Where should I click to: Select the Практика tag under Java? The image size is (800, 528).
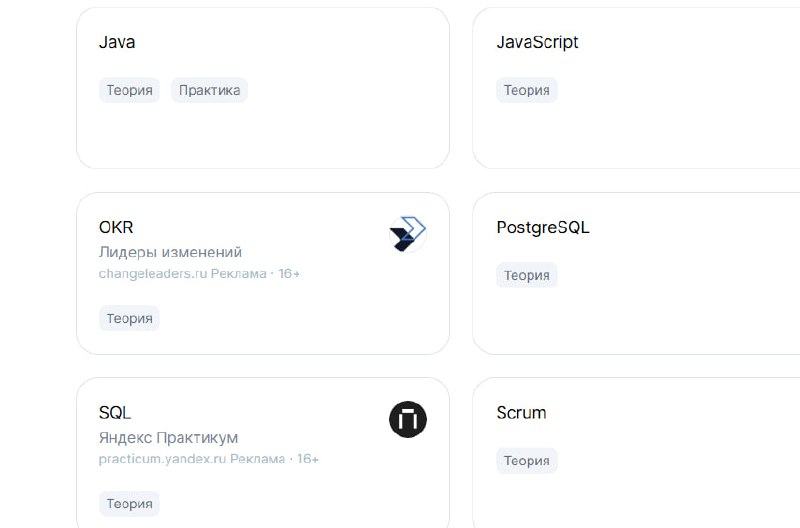pos(209,90)
